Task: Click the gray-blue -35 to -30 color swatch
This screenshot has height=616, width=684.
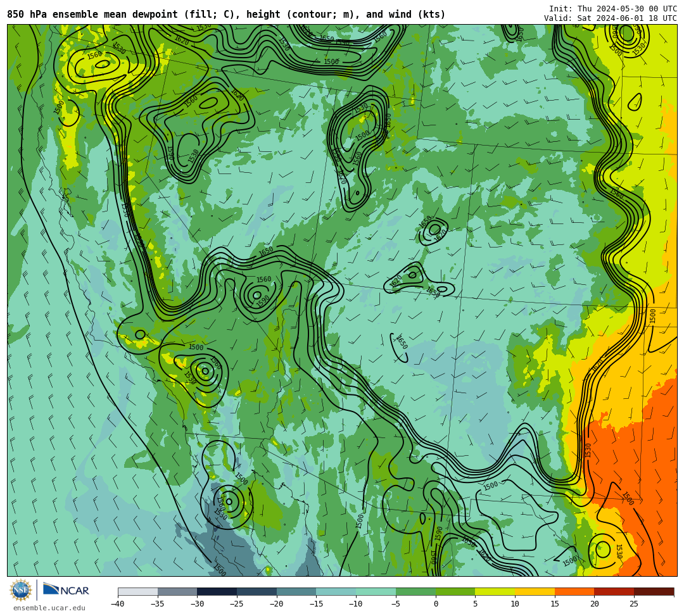Action: [x=177, y=591]
